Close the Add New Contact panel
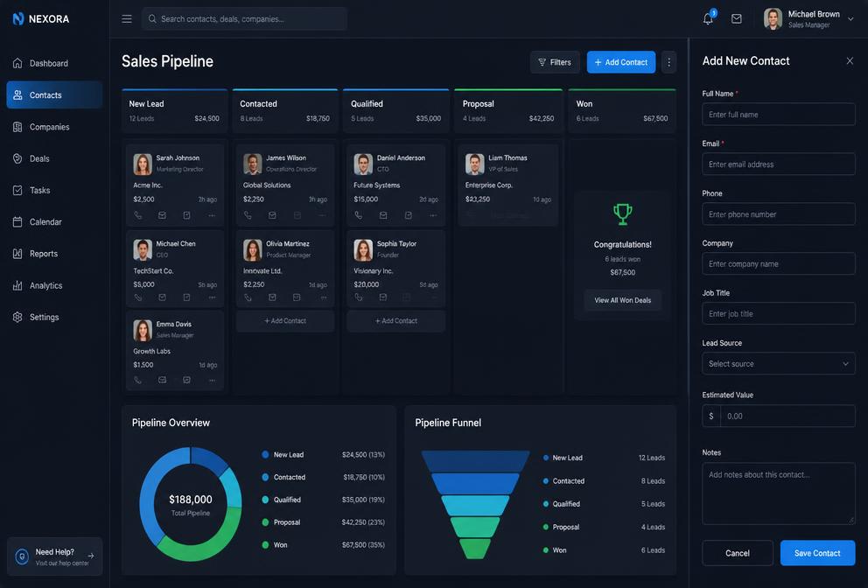Viewport: 868px width, 588px height. (850, 61)
